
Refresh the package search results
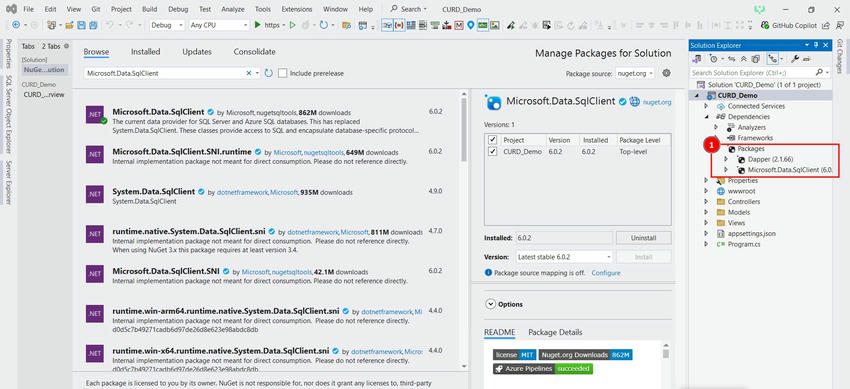(x=268, y=73)
